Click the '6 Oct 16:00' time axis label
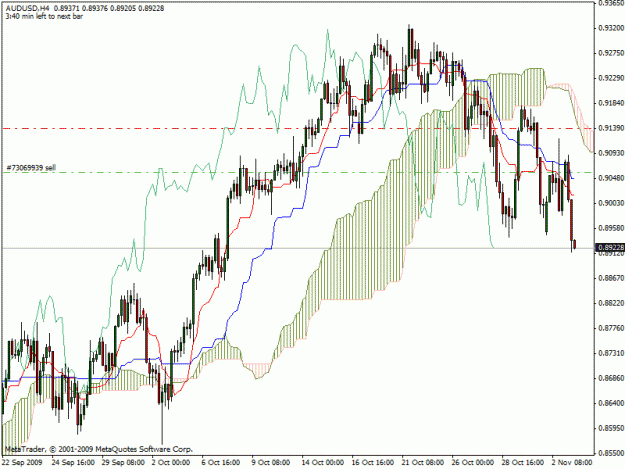This screenshot has width=625, height=469. [x=221, y=462]
